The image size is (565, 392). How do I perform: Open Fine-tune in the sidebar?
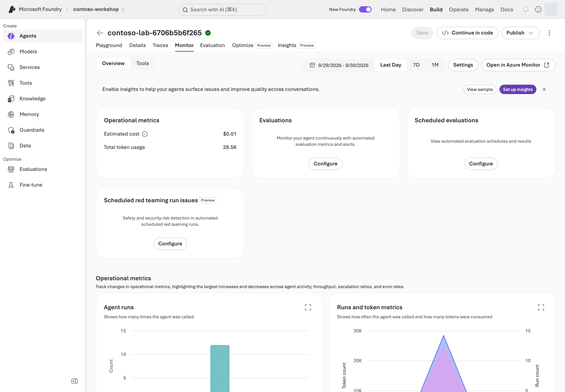pyautogui.click(x=43, y=185)
